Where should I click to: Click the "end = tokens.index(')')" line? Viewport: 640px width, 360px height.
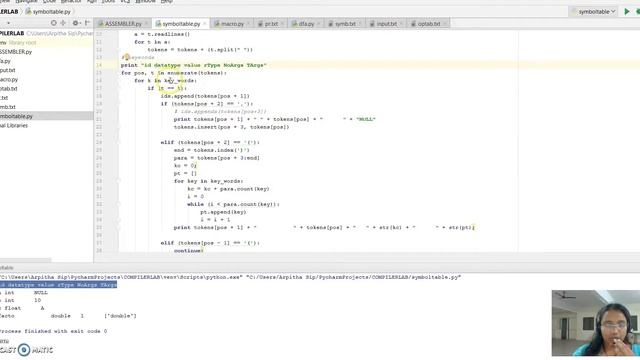point(211,150)
